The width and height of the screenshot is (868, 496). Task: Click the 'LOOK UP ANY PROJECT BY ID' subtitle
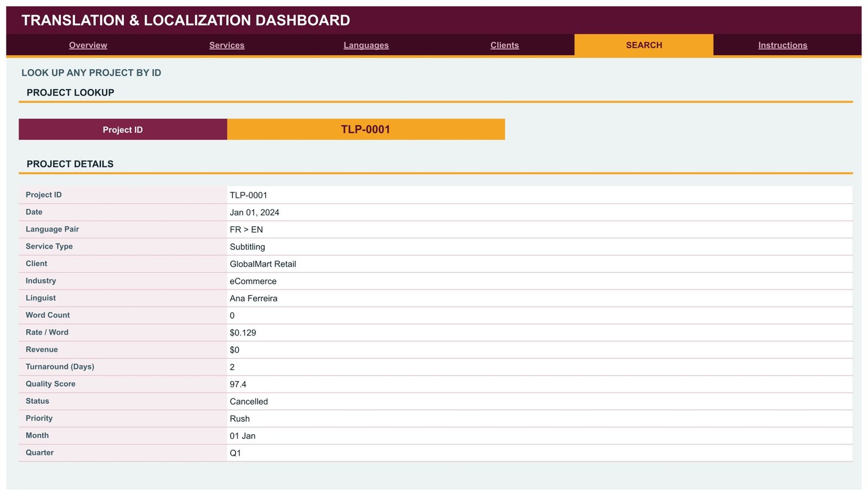[91, 73]
